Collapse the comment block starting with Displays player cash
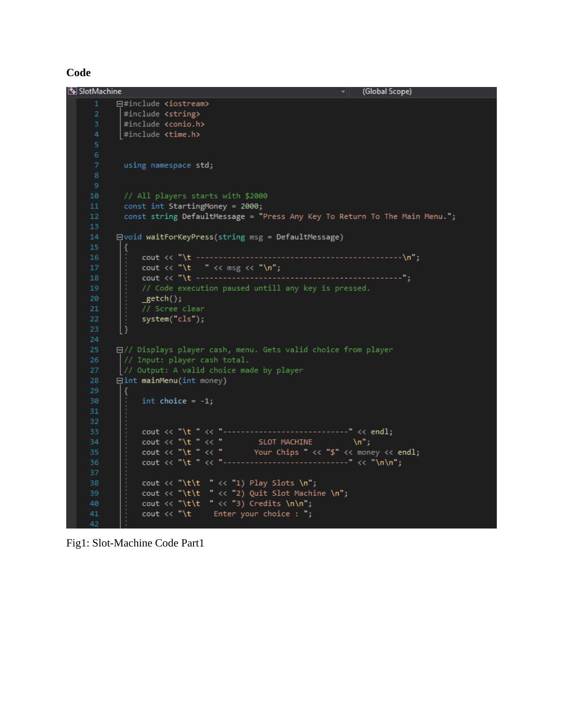563x728 pixels. [x=120, y=350]
